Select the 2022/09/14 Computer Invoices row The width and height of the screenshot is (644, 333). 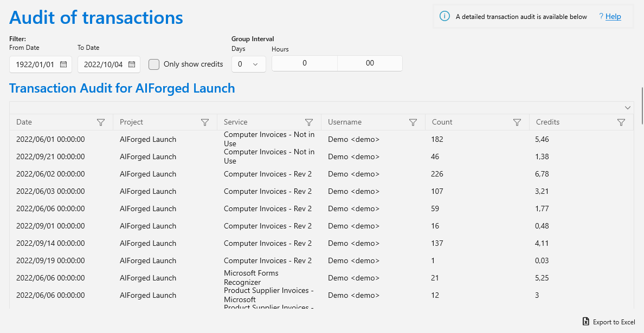click(321, 243)
